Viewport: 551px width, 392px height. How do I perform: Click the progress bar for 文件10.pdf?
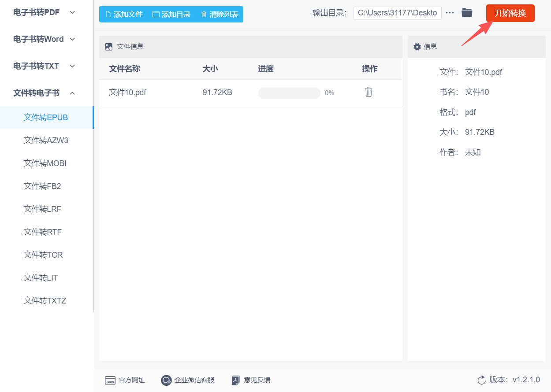click(289, 93)
